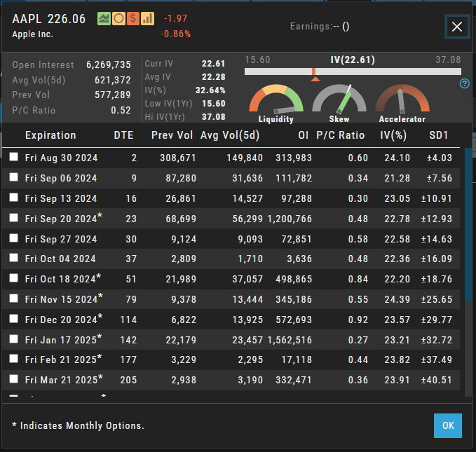Click the Apple Inc. company name
This screenshot has height=452, width=476.
(32, 34)
